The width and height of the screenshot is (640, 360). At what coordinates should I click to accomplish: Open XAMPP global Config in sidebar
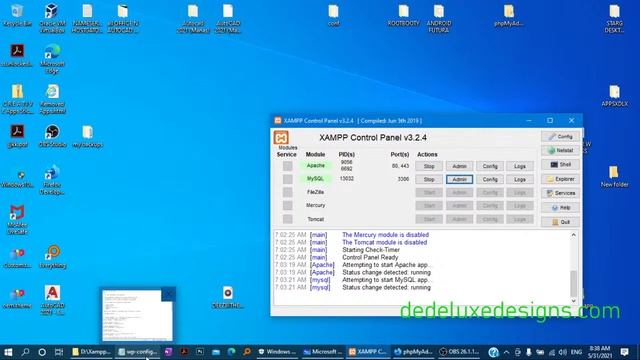(x=560, y=136)
